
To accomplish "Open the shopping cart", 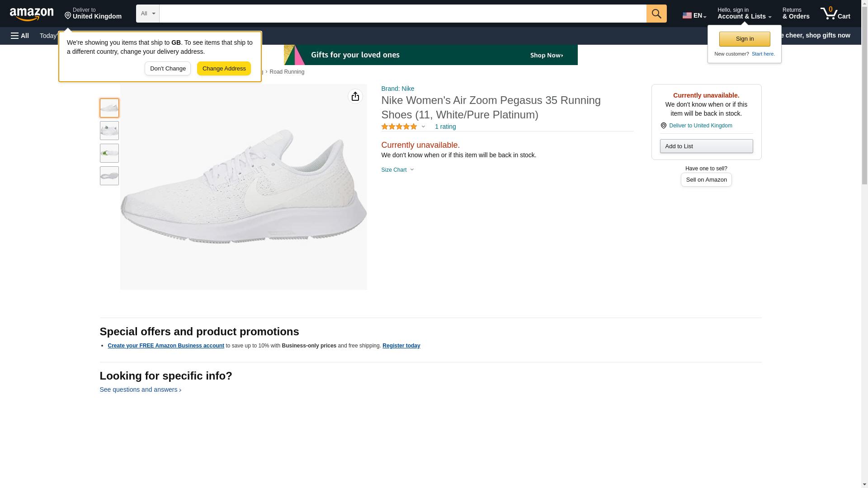I will pyautogui.click(x=835, y=14).
